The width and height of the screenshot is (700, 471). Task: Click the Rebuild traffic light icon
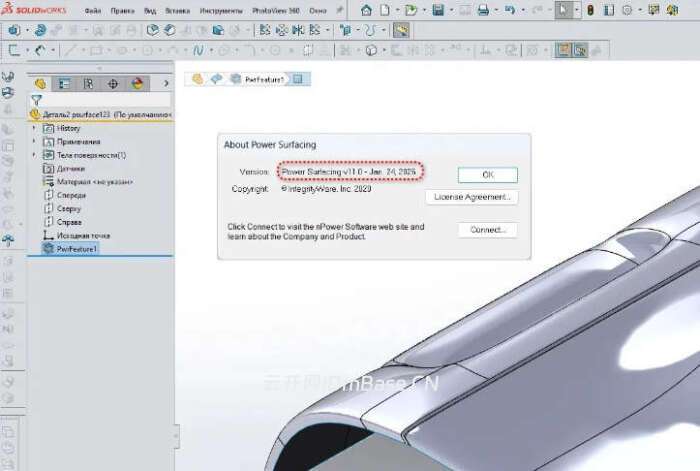pyautogui.click(x=591, y=10)
